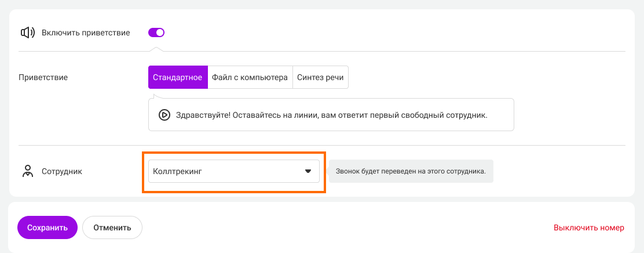Click the speaker icon beside Включить приветствие

point(27,32)
